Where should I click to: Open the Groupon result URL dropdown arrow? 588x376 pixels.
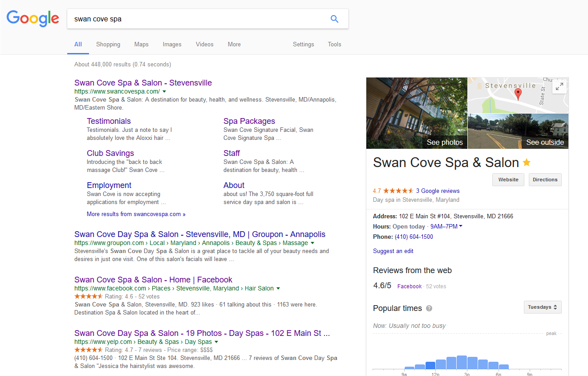coord(312,243)
